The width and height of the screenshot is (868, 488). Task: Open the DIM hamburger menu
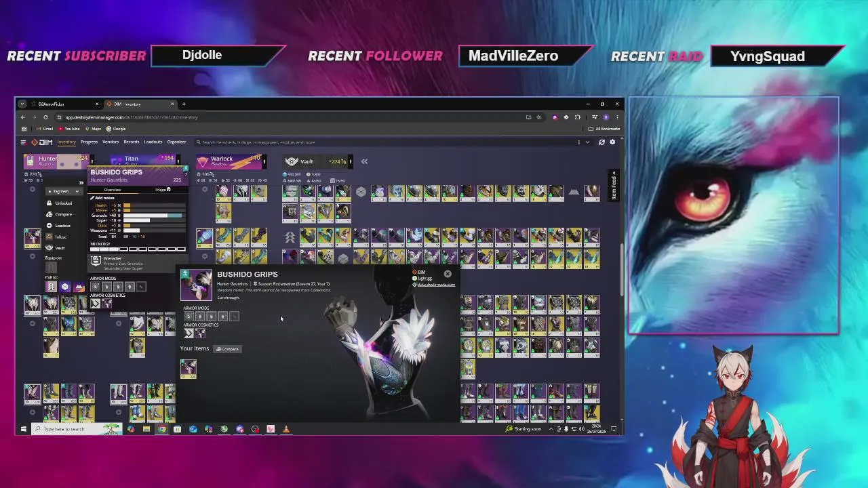tap(23, 142)
